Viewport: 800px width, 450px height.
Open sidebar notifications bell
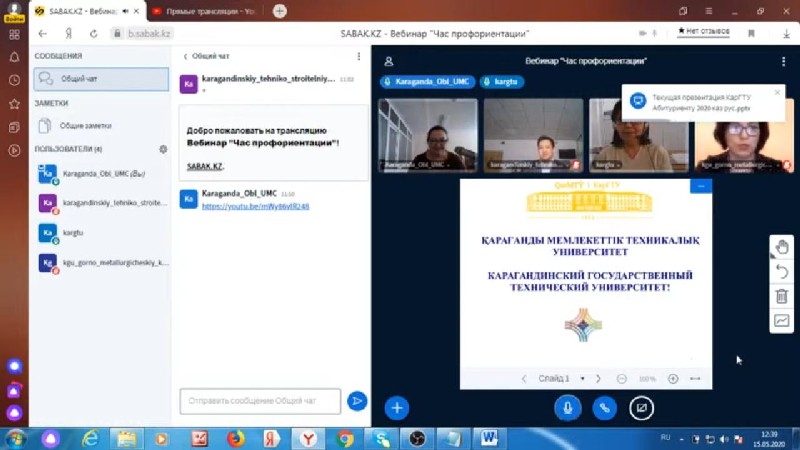click(x=14, y=57)
